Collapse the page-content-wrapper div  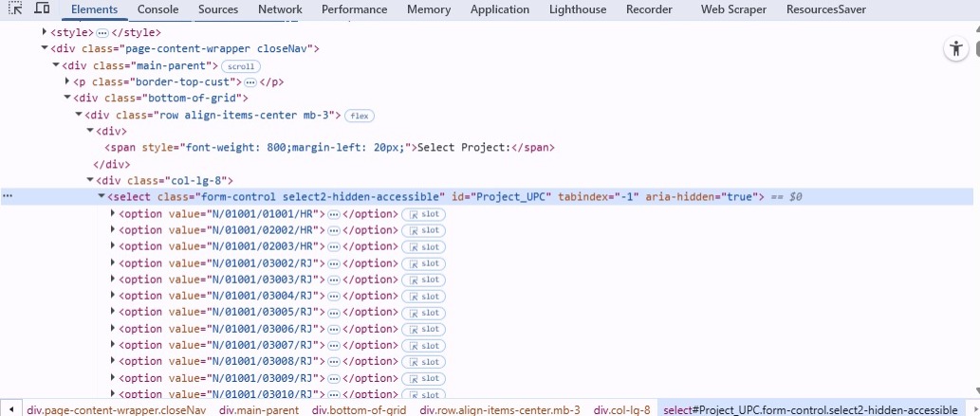[45, 49]
